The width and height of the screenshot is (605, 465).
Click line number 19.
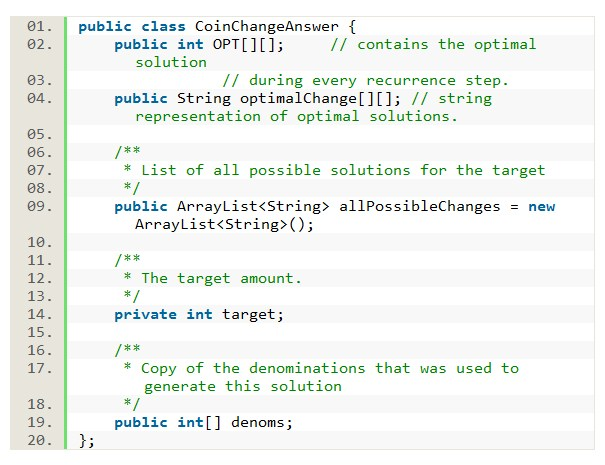39,423
